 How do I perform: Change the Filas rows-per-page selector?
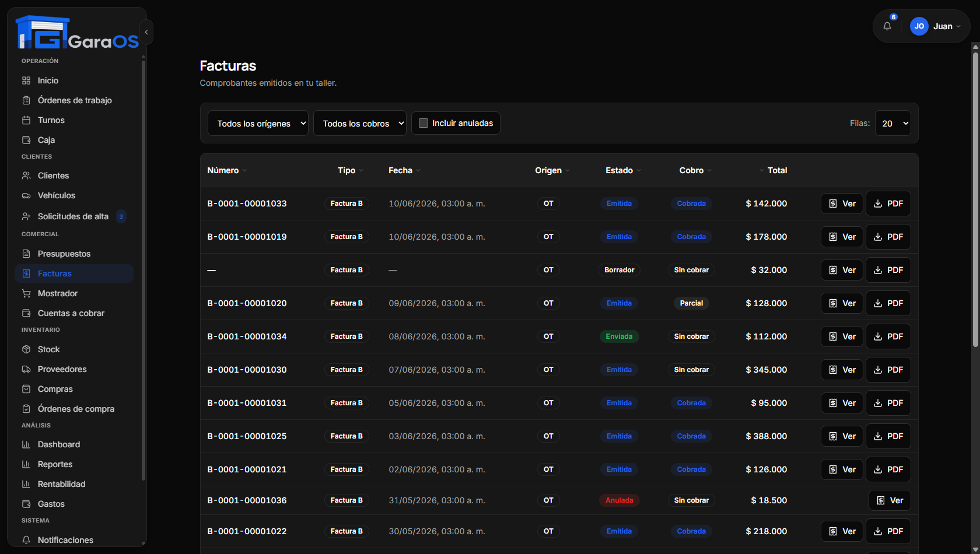click(893, 123)
